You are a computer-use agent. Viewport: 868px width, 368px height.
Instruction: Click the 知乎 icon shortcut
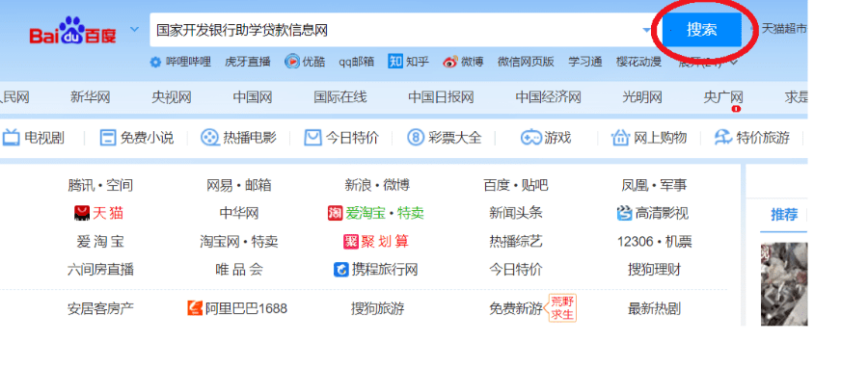point(395,62)
